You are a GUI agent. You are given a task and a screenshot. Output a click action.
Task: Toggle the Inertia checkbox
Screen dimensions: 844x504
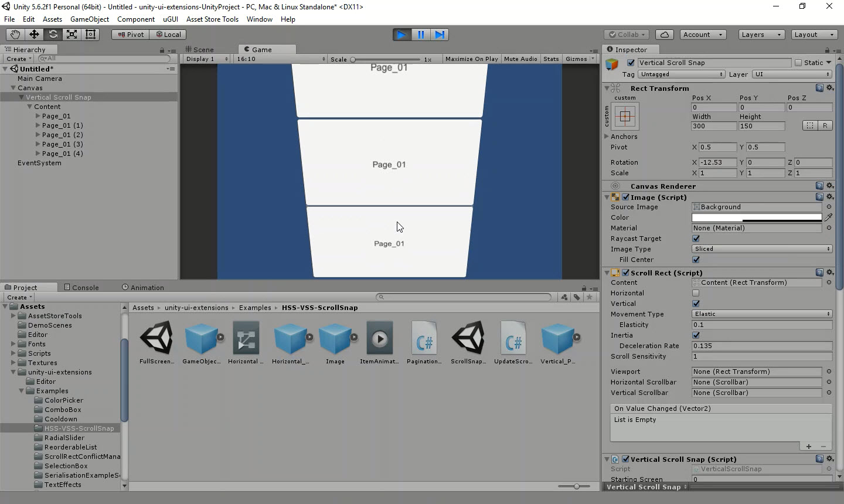pyautogui.click(x=696, y=335)
